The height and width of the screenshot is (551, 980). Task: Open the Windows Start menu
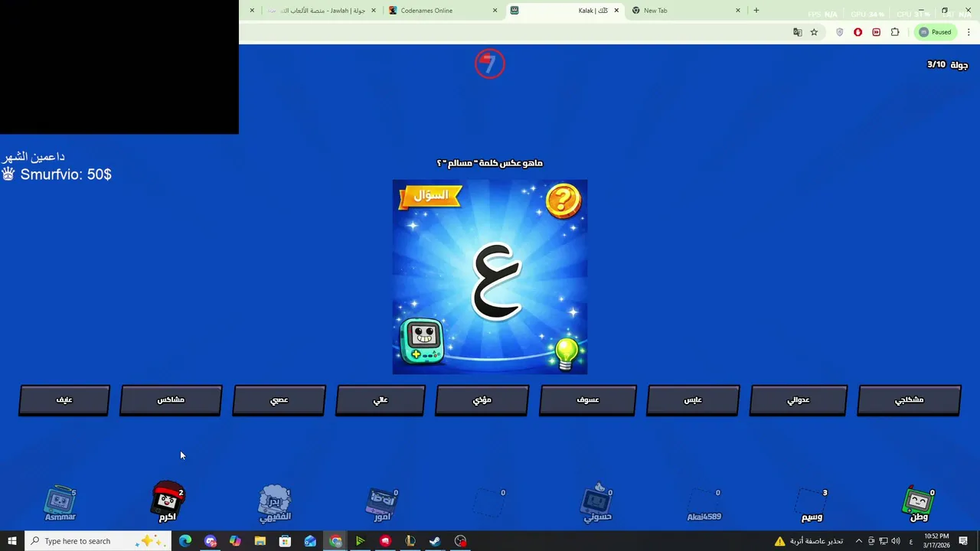(x=11, y=541)
